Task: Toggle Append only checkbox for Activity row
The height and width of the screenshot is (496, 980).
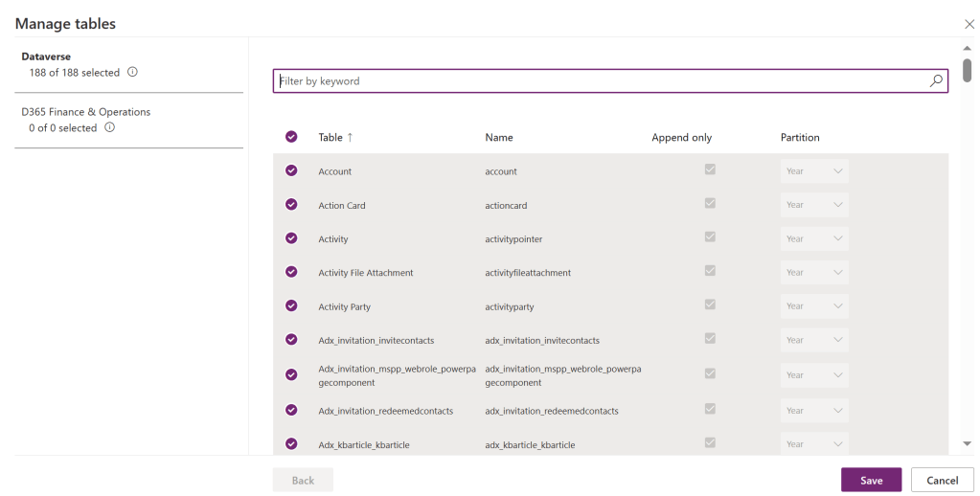Action: [710, 237]
